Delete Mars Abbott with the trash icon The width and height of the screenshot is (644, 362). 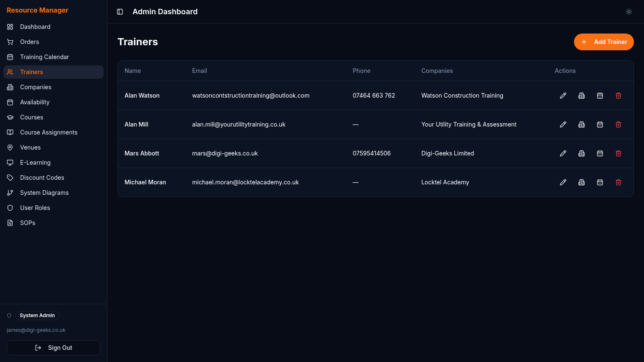(618, 153)
